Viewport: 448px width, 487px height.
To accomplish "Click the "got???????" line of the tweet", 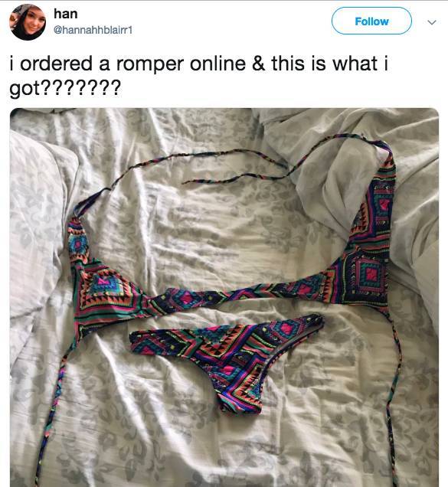I will pyautogui.click(x=64, y=89).
